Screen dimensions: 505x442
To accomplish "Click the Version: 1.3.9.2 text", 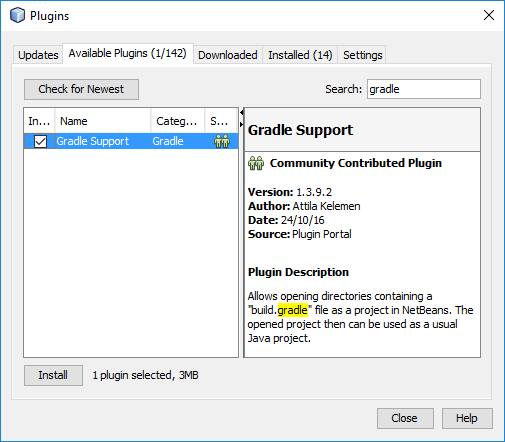I will coord(290,192).
